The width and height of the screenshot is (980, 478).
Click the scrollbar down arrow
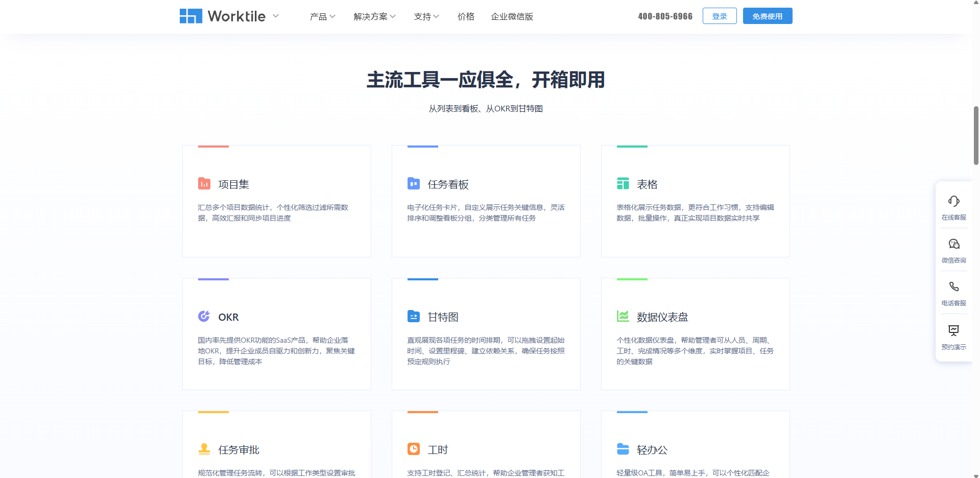[976, 475]
